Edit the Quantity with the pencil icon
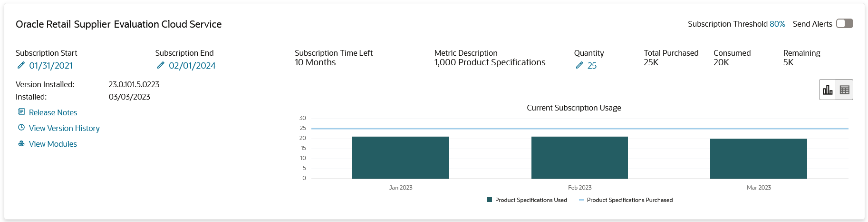The height and width of the screenshot is (222, 868). pos(579,65)
